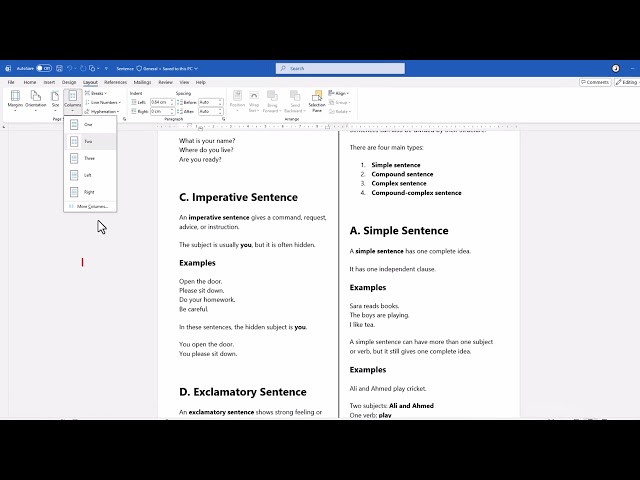Image resolution: width=640 pixels, height=480 pixels.
Task: Adjust the Spacing After spinner arrows
Action: tap(221, 111)
